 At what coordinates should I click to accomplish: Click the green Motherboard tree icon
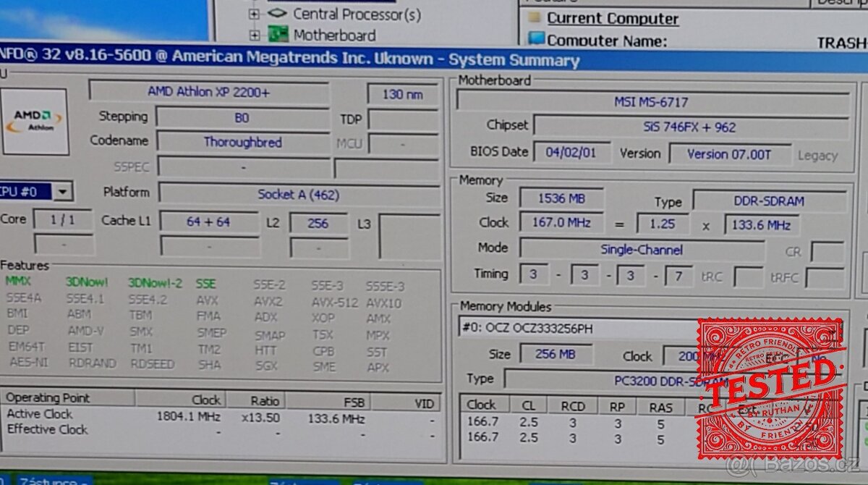[x=278, y=34]
